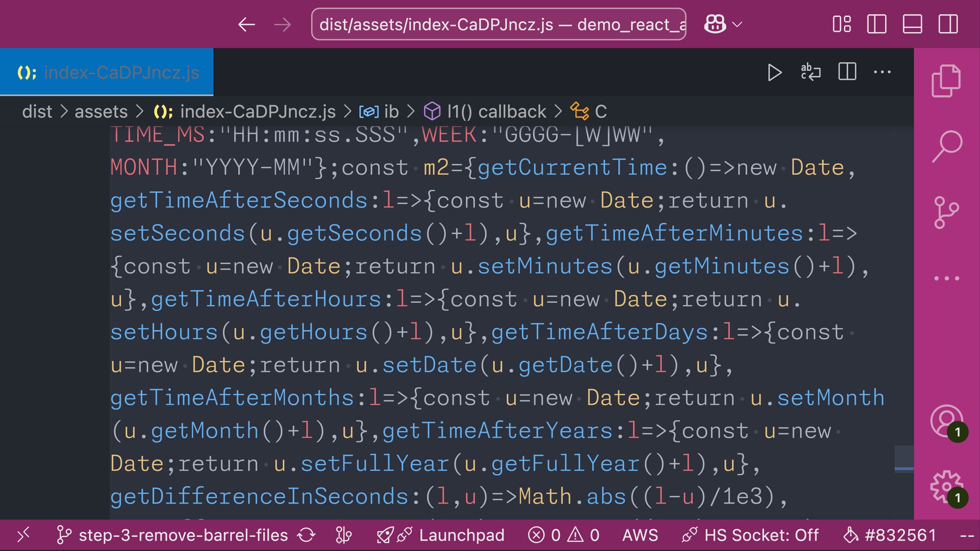Screen dimensions: 980x551
Task: Go back with the left arrow
Action: pyautogui.click(x=246, y=25)
